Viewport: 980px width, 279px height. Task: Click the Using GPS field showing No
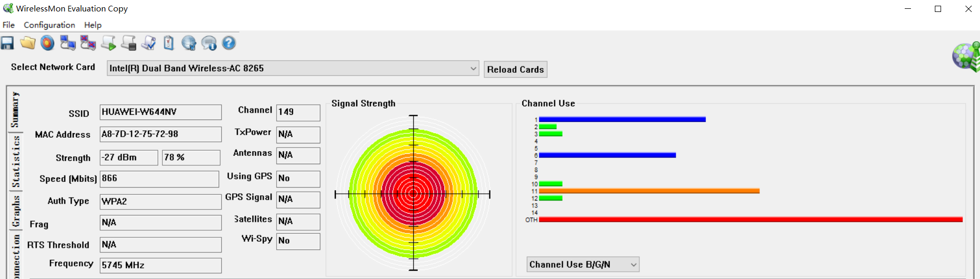point(298,179)
